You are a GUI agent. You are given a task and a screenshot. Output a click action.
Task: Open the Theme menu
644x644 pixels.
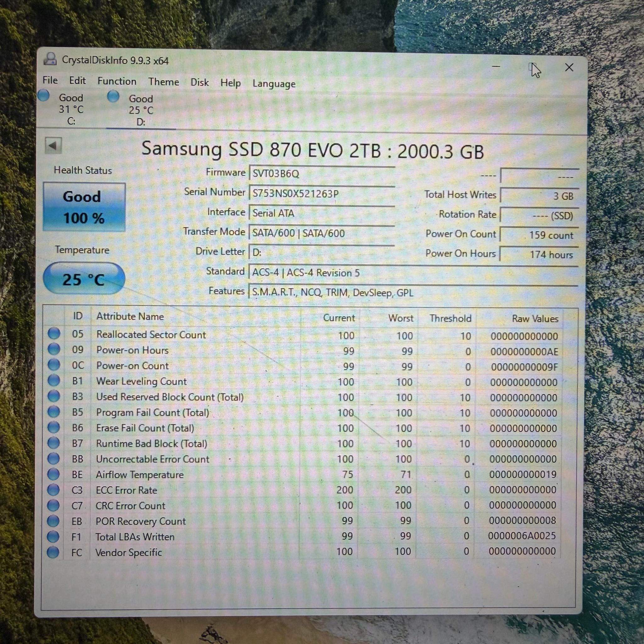(164, 82)
